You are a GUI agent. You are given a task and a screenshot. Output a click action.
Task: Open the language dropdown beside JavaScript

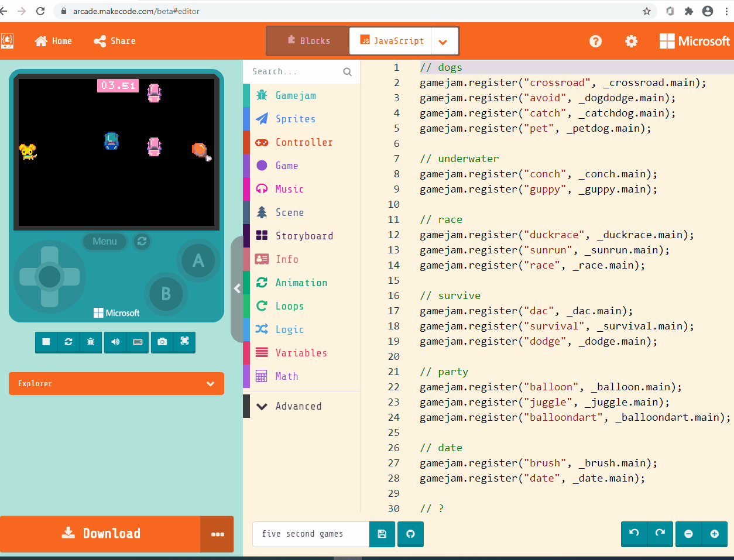[x=444, y=42]
